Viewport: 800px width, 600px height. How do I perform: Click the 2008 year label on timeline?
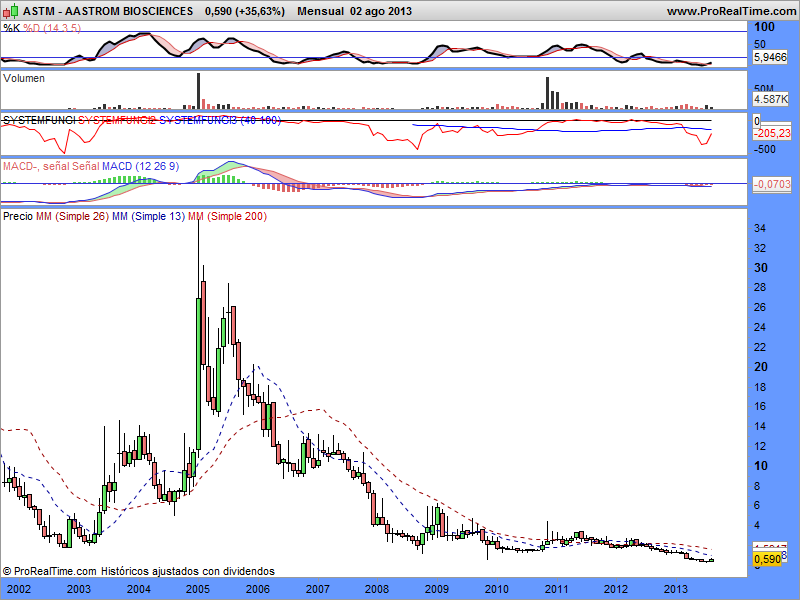377,589
